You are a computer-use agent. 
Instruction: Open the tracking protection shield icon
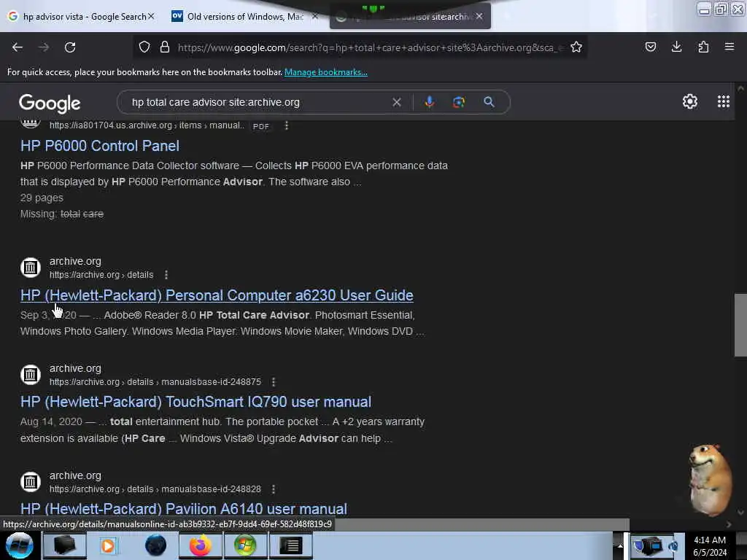tap(144, 47)
